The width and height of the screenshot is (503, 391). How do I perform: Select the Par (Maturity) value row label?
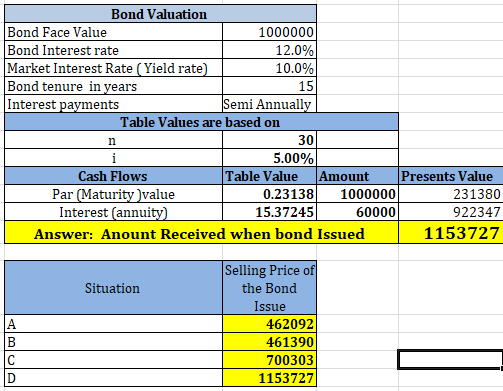[114, 194]
